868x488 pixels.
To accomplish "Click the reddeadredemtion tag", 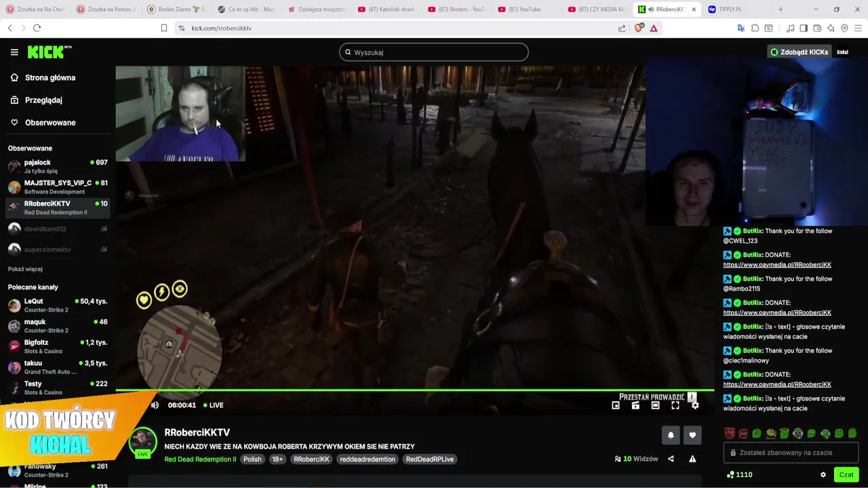I will click(x=368, y=459).
